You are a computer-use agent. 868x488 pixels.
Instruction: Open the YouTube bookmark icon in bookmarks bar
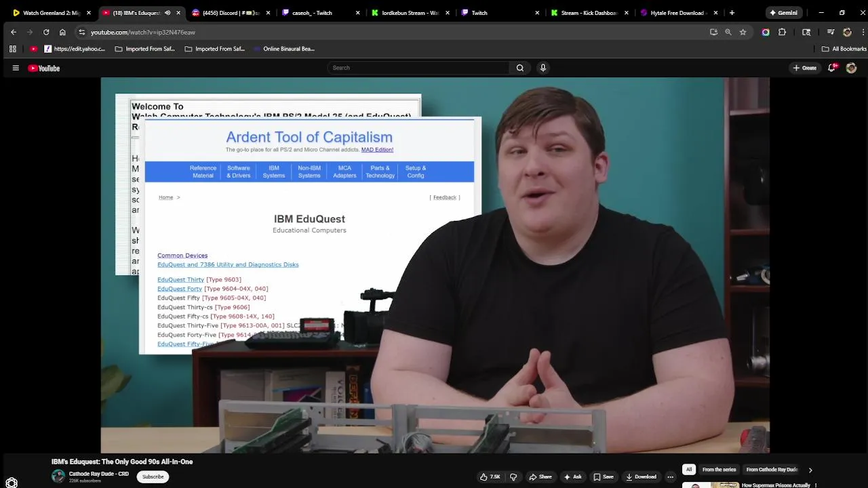[34, 49]
